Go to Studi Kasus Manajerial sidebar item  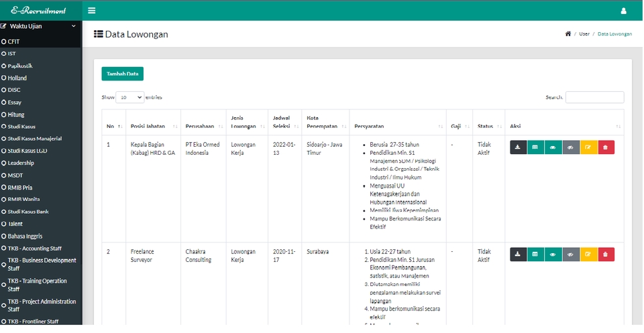point(41,139)
